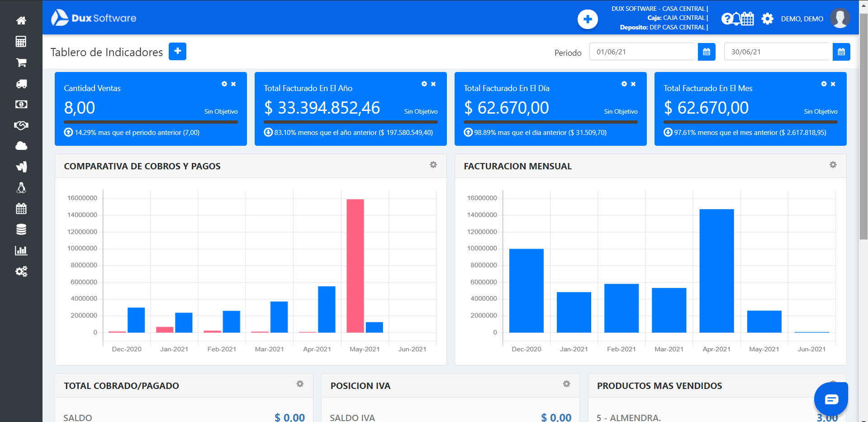Open the calculator icon in sidebar
The height and width of the screenshot is (422, 868).
click(x=21, y=42)
